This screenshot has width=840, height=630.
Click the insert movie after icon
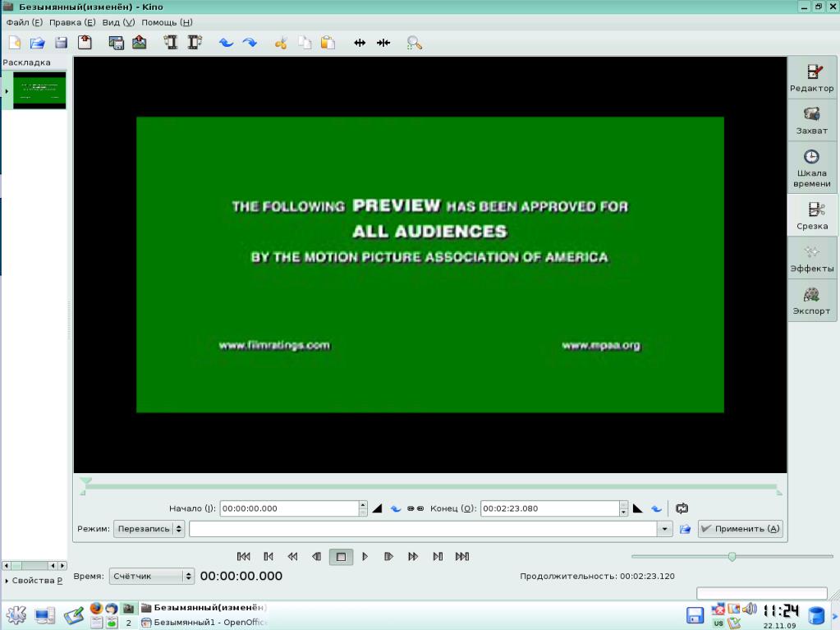(195, 43)
